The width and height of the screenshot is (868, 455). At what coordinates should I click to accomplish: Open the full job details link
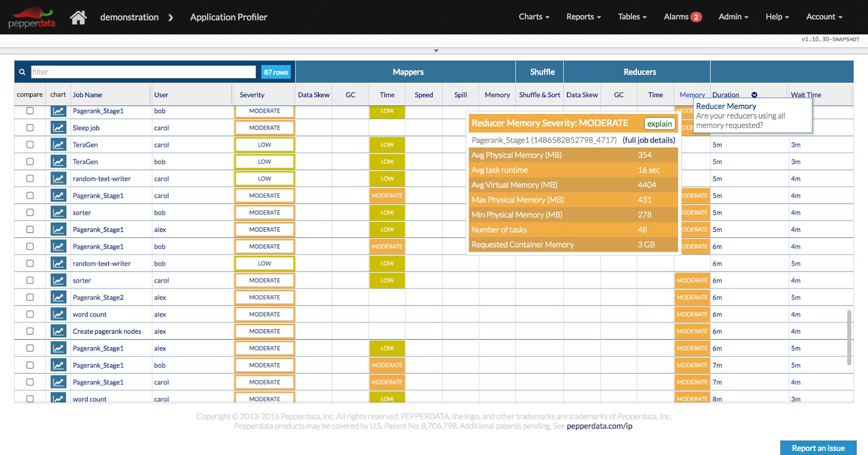point(649,140)
